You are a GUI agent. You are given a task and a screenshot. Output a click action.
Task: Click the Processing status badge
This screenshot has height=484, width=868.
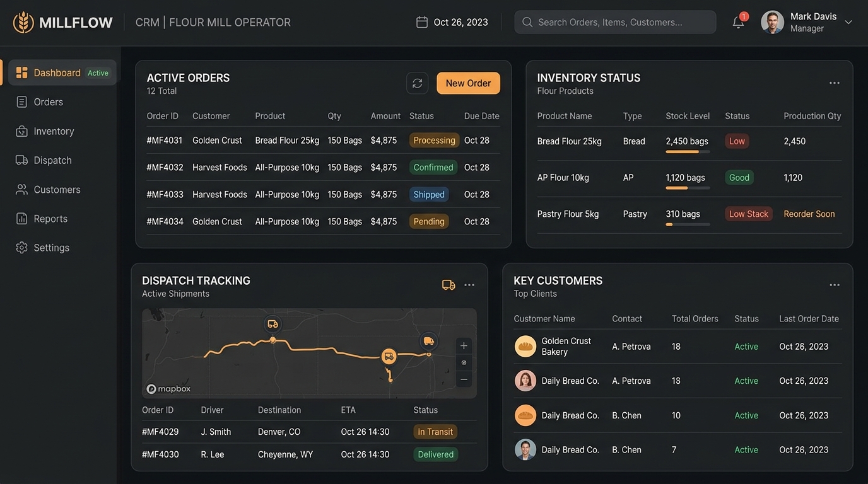(x=434, y=140)
